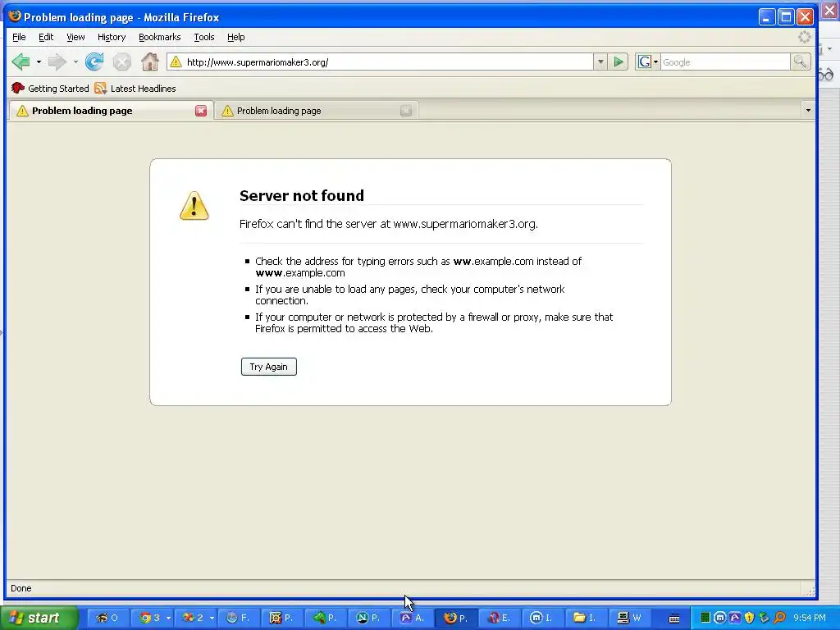
Task: Click the green square system tray icon
Action: 705,619
